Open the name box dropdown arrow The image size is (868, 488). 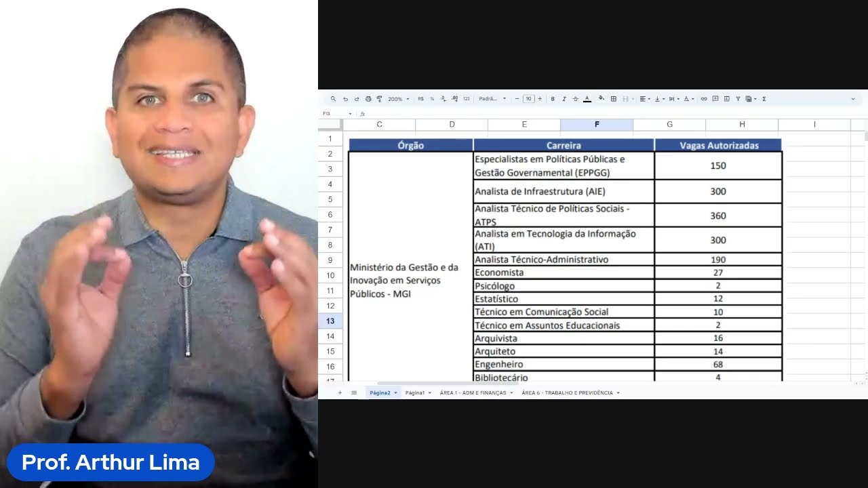[351, 114]
